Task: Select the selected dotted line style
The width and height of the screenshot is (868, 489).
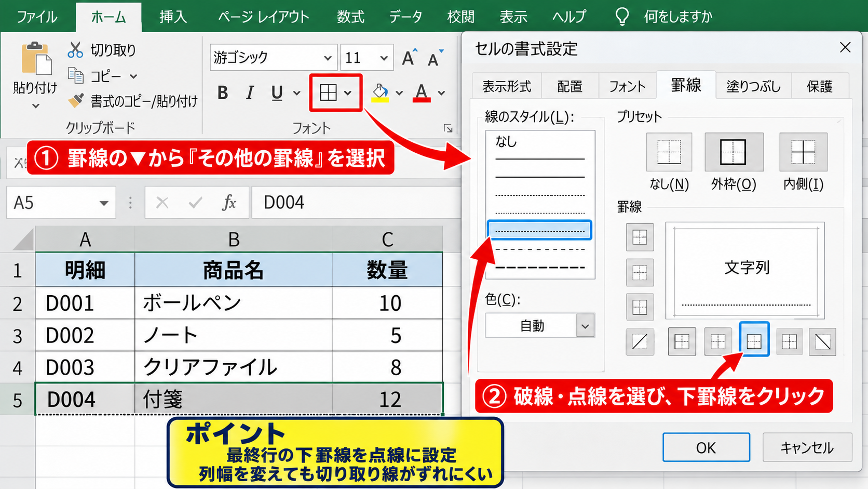Action: (540, 230)
